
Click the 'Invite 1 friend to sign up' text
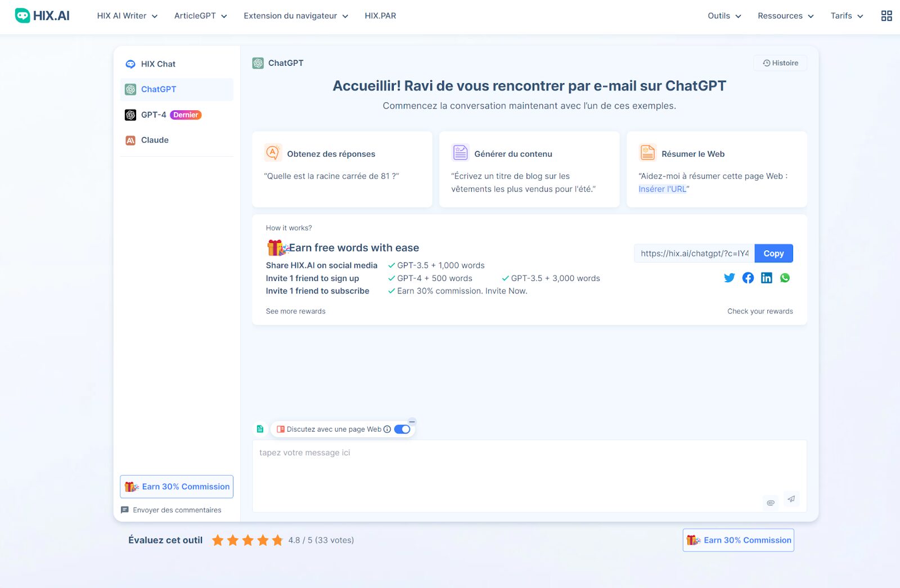click(312, 278)
